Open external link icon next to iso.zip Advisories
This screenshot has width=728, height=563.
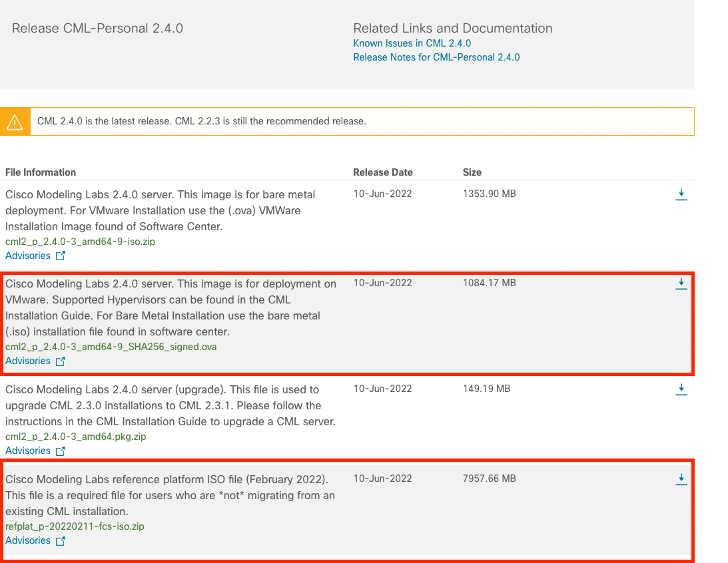(61, 256)
